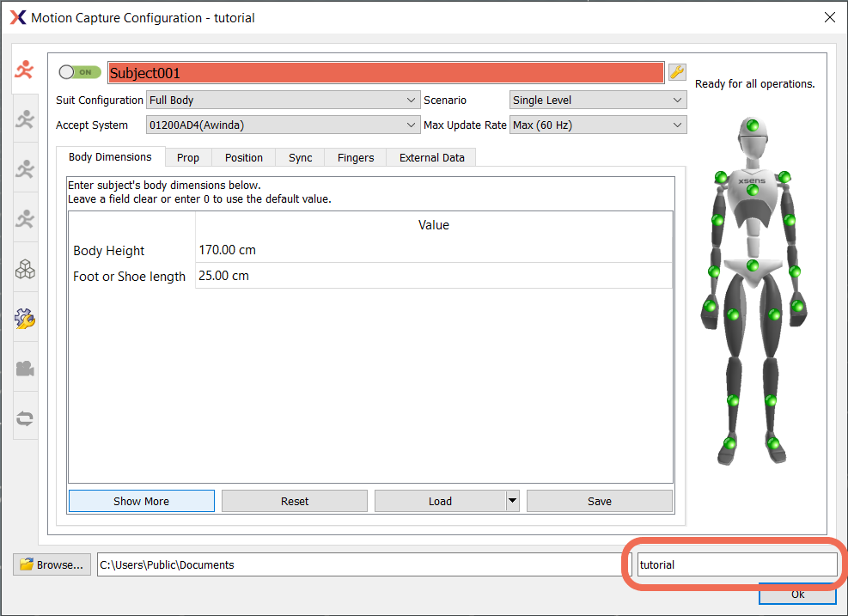Click the Body Height value field
Screen dimensions: 848x616
coord(433,250)
